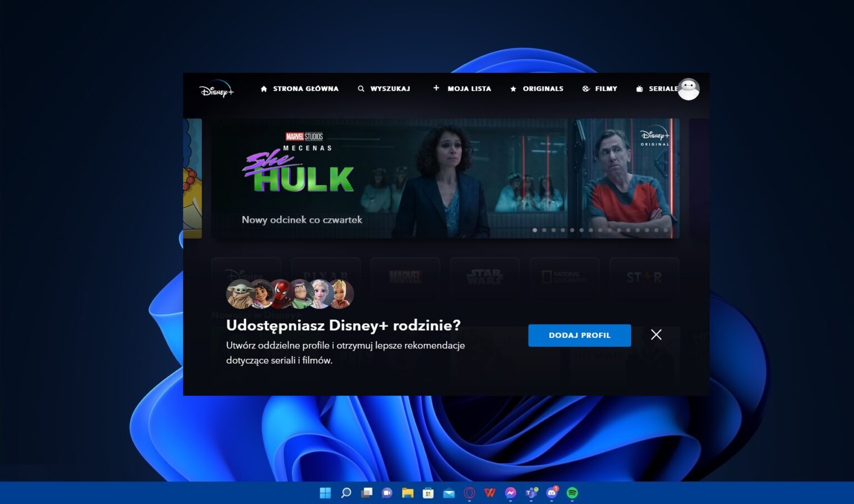This screenshot has width=854, height=504.
Task: Close the profile sharing banner
Action: click(656, 335)
